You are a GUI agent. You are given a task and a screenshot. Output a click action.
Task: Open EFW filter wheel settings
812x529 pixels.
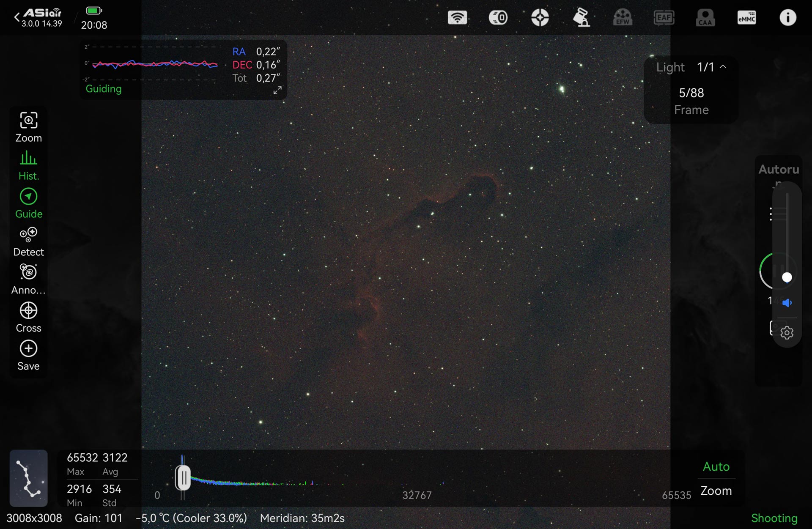(623, 18)
